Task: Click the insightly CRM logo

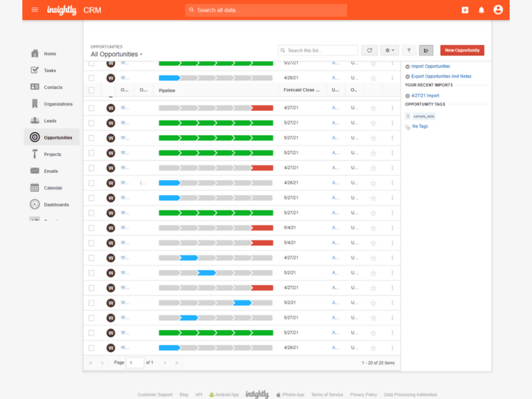Action: [74, 10]
